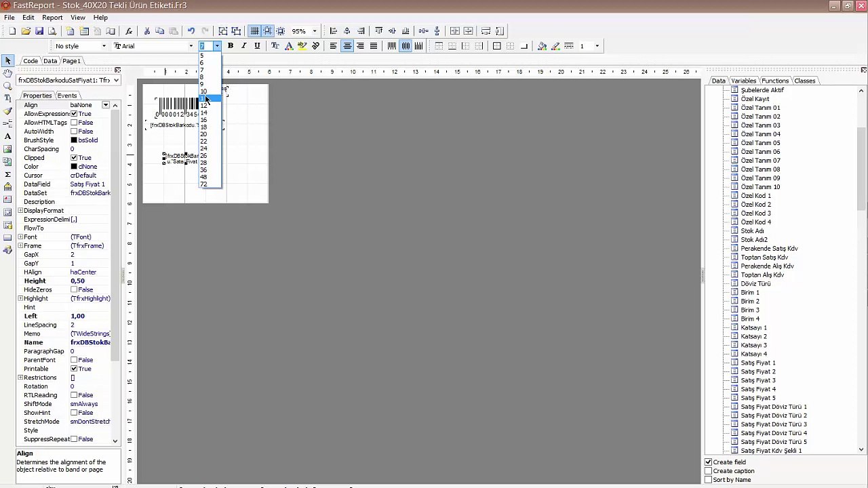Align text left in toolbar
This screenshot has width=868, height=488.
click(334, 46)
